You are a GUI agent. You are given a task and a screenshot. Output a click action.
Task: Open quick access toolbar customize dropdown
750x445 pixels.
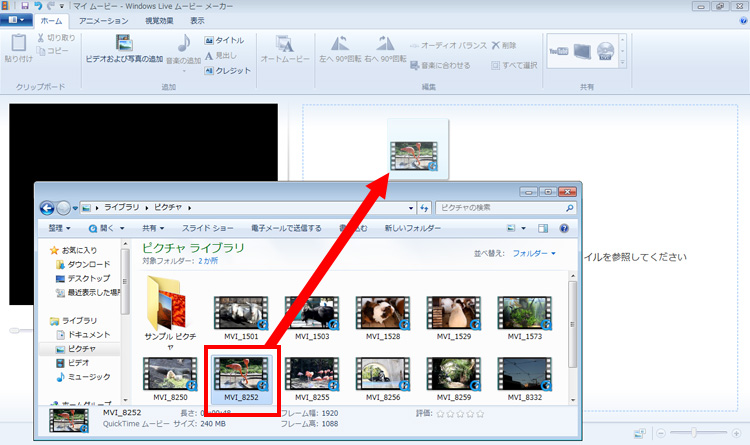pos(62,6)
